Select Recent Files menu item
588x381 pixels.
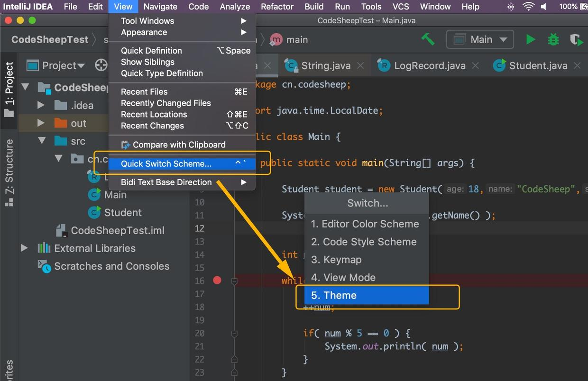click(x=182, y=92)
